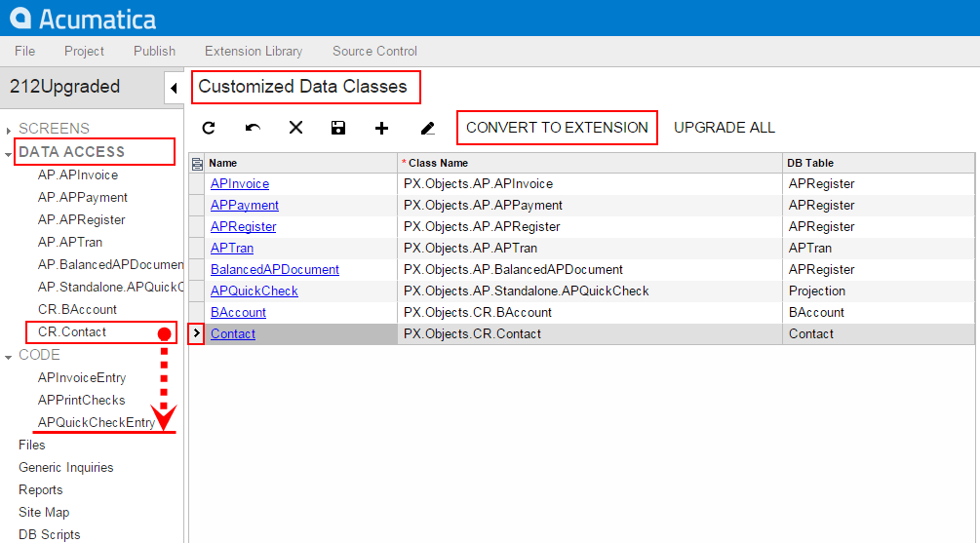Collapse the CODE tree node
The image size is (980, 543).
pos(10,356)
